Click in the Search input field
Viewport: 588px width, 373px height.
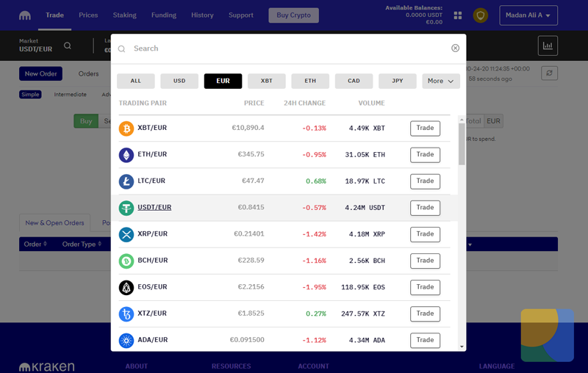click(x=289, y=48)
